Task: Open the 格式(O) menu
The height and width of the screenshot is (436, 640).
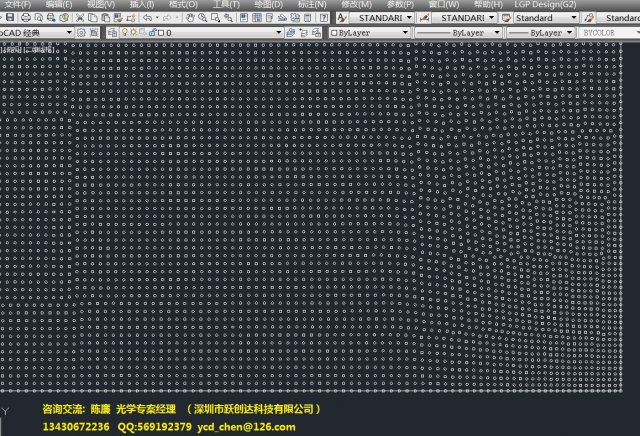Action: pos(183,5)
